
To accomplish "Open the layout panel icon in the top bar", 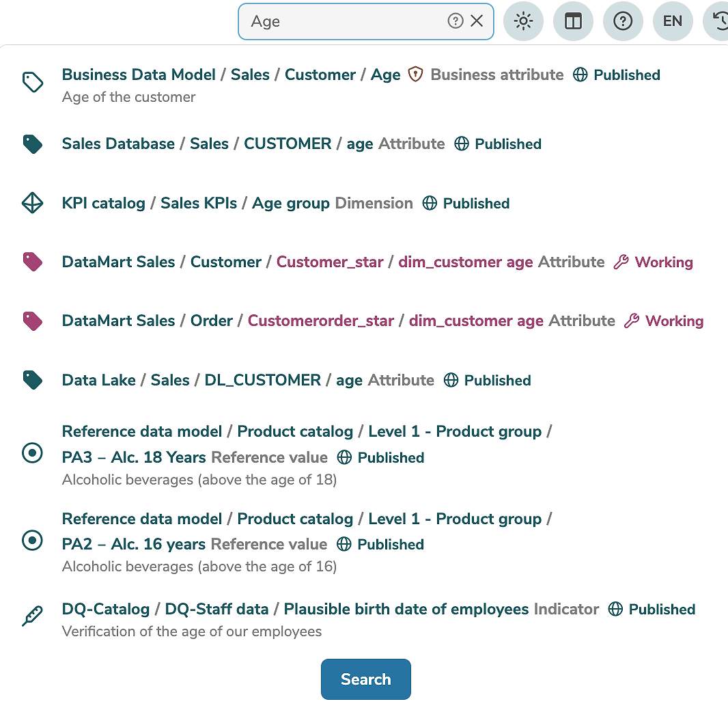I will [573, 21].
